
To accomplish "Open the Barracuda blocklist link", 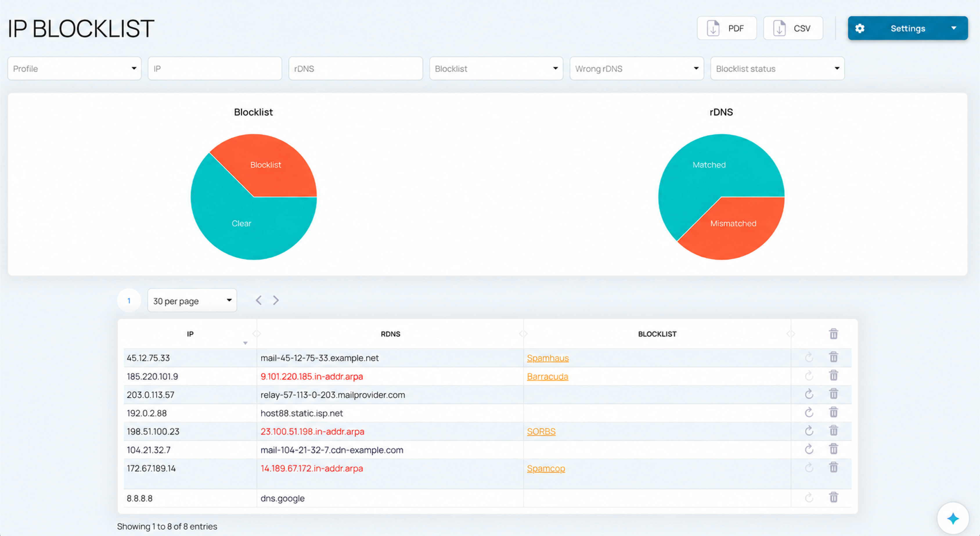I will pyautogui.click(x=547, y=376).
